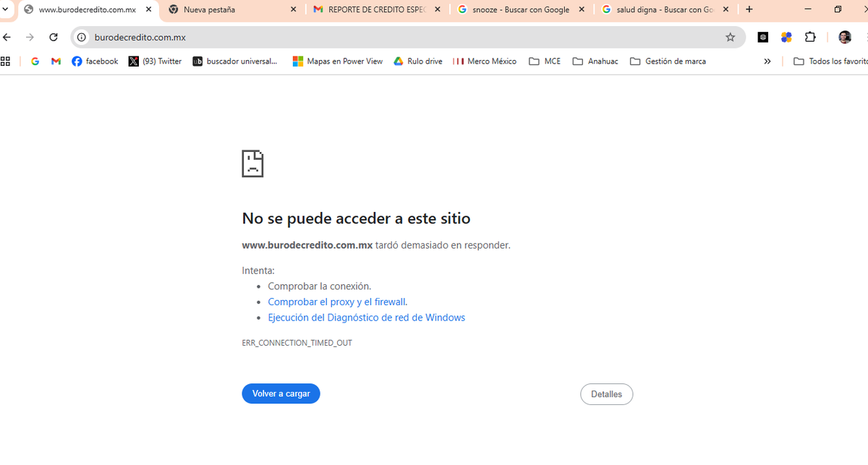Switch to the snooze Google search tab
The image size is (868, 465).
(x=521, y=9)
